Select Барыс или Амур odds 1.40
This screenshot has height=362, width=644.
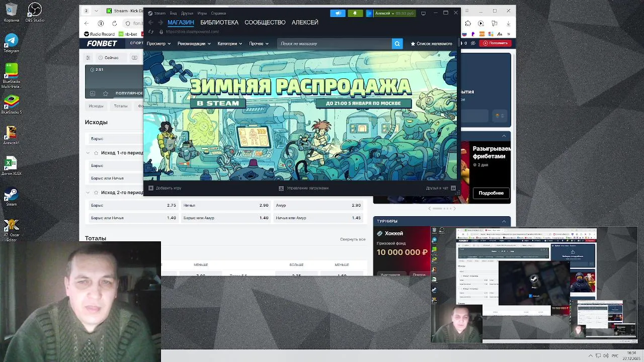[226, 218]
